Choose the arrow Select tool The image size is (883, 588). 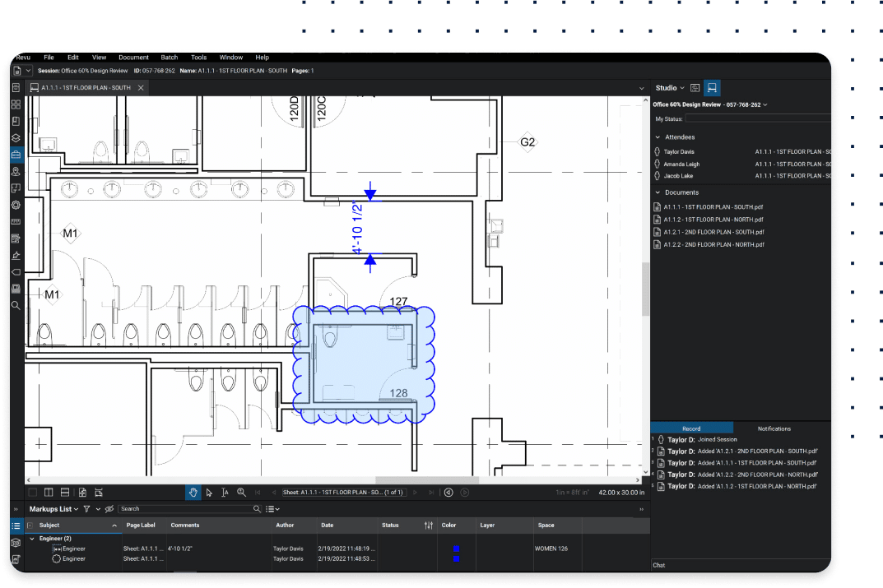pos(209,493)
